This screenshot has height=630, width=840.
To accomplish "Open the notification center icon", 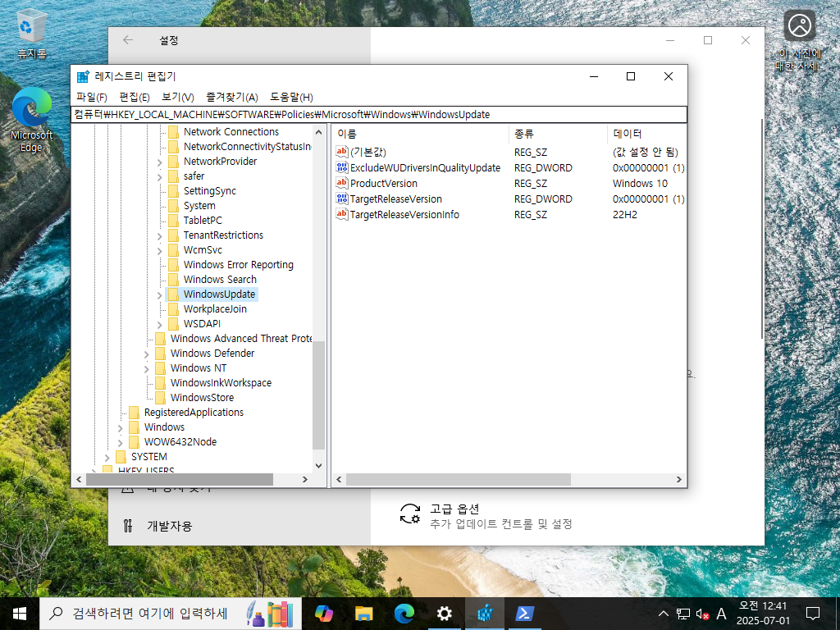I will tap(813, 614).
